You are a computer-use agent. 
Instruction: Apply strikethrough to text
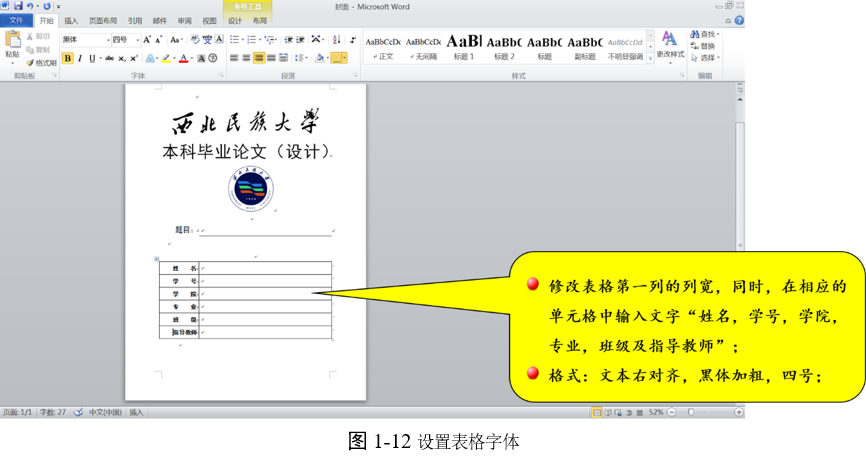(x=109, y=58)
